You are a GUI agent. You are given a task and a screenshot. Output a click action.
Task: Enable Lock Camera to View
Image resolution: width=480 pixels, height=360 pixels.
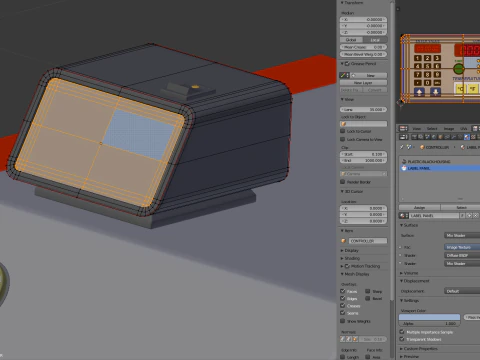(343, 139)
